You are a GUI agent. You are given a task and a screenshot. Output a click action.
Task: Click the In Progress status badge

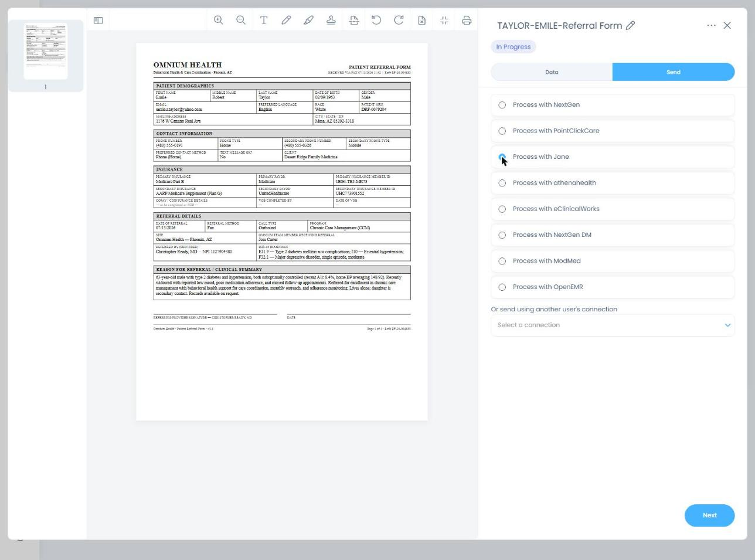(513, 47)
